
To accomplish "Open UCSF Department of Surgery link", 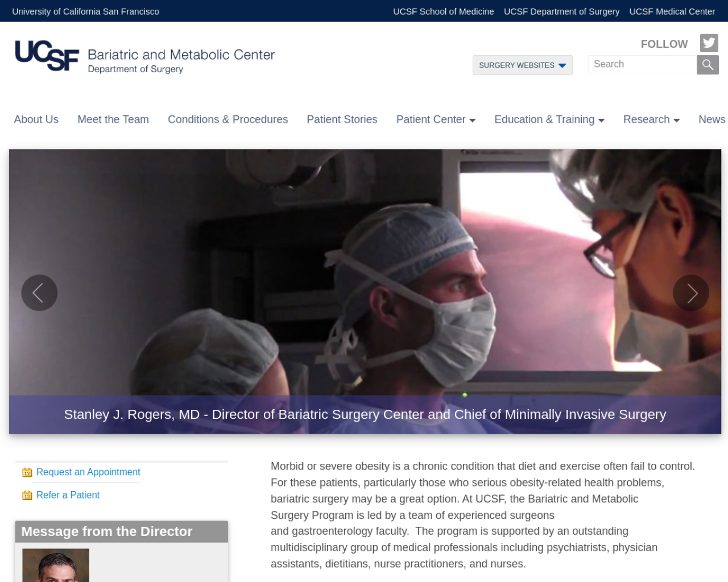I will click(561, 11).
